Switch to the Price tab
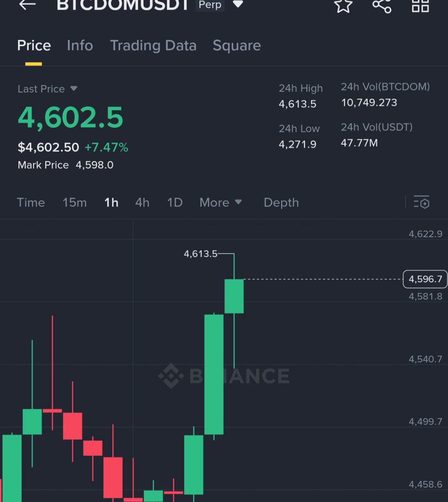The image size is (448, 502). (x=34, y=45)
